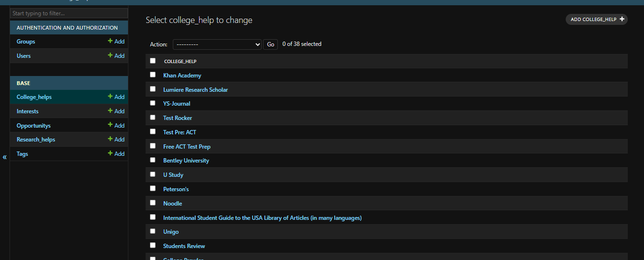Image resolution: width=644 pixels, height=260 pixels.
Task: Click the Go button beside Action
Action: point(270,44)
